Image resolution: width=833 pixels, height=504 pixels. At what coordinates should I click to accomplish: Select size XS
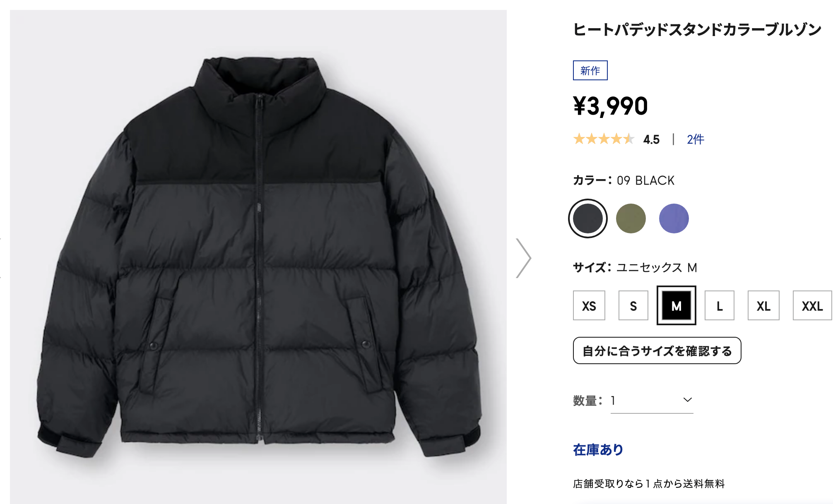click(x=589, y=306)
